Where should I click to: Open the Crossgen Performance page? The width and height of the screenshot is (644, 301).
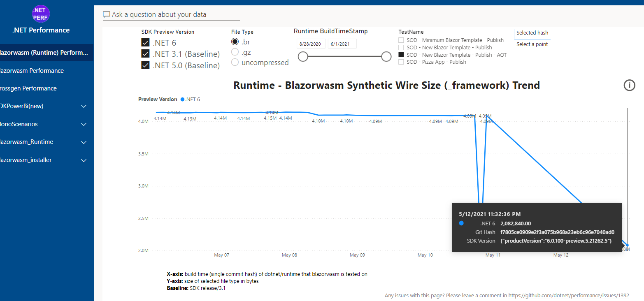coord(29,88)
